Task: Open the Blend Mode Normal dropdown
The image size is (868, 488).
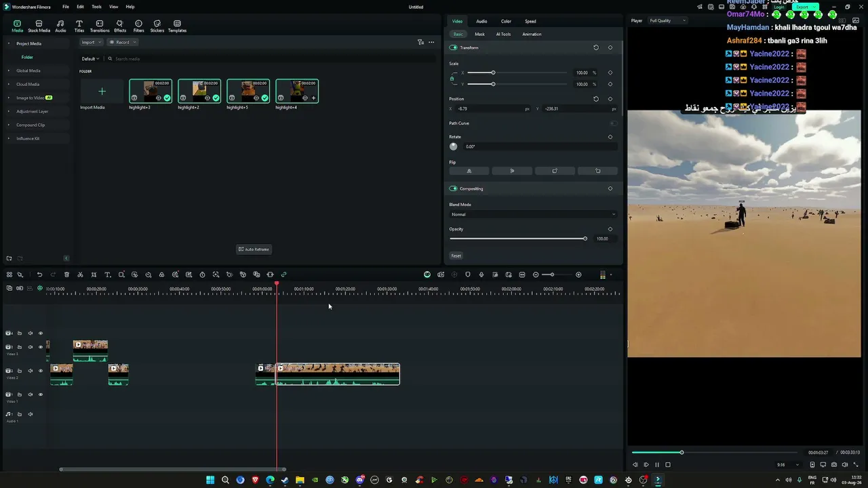Action: click(533, 214)
